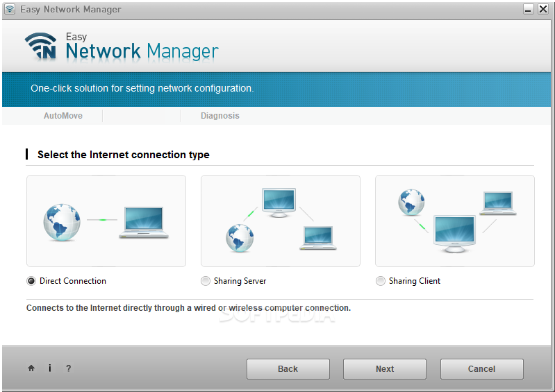Switch to the AutoMove tab
Viewport: 555px width, 392px height.
(x=63, y=116)
